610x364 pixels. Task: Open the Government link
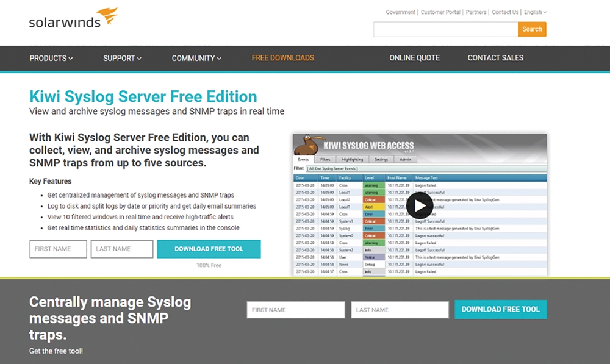tap(401, 12)
